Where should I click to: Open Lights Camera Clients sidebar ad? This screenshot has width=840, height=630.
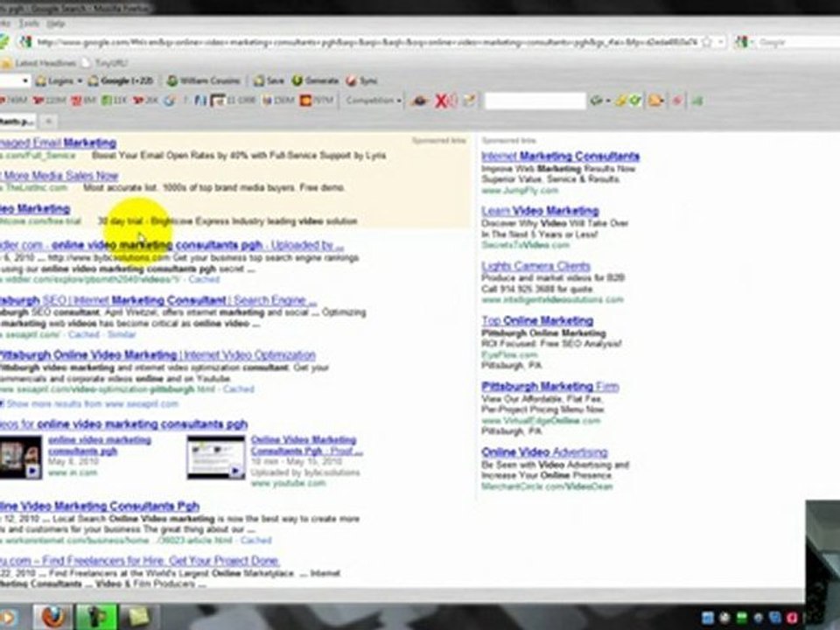point(535,266)
